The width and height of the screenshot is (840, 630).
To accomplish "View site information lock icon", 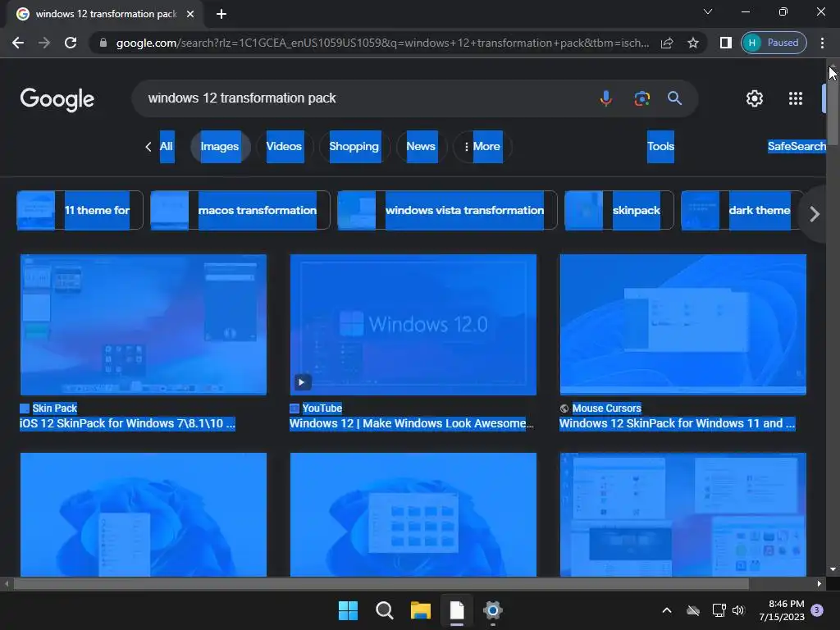I will 103,43.
